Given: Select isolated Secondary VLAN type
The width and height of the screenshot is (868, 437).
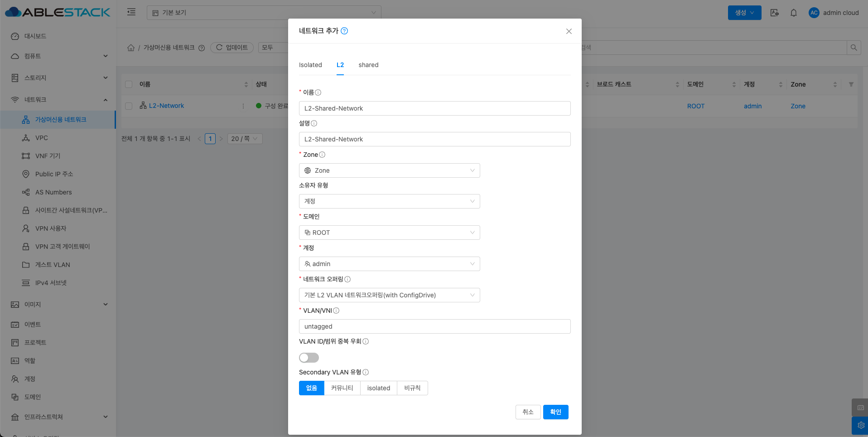Looking at the screenshot, I should click(x=378, y=388).
